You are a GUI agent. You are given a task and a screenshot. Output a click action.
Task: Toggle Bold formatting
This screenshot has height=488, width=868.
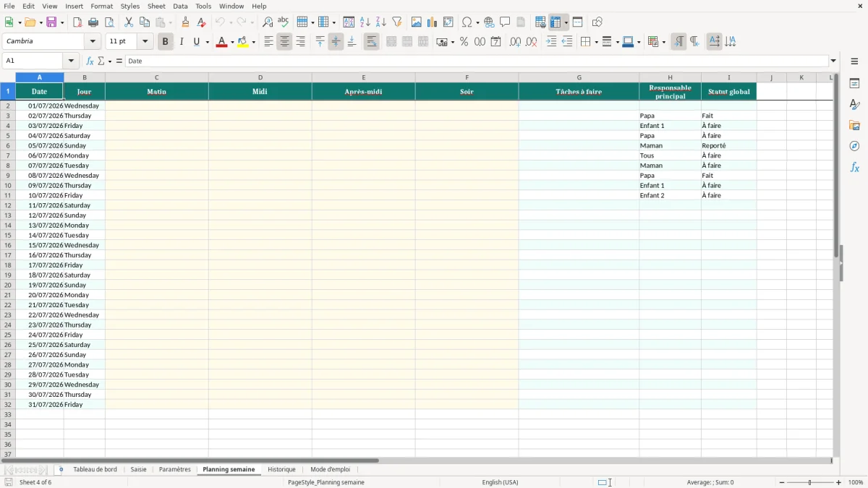click(165, 42)
